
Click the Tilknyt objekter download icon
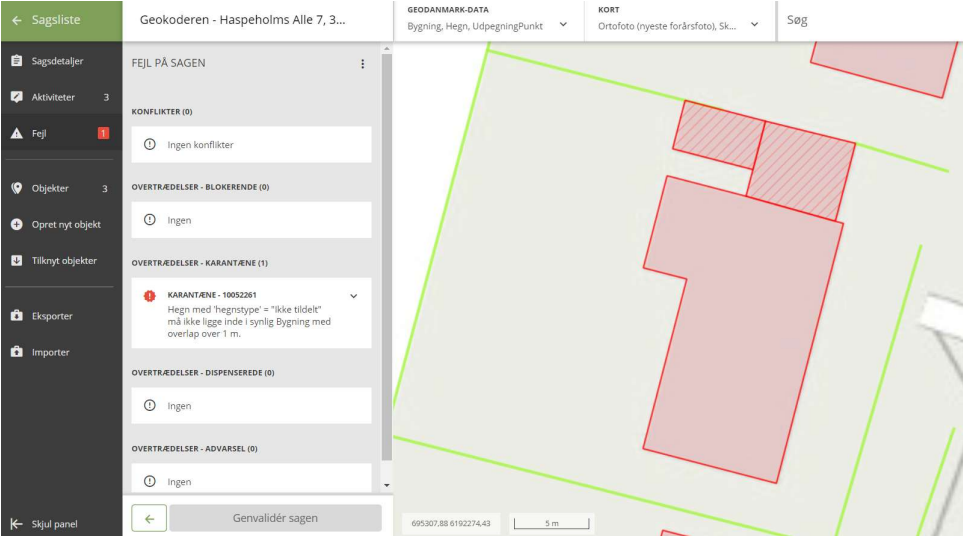point(16,261)
